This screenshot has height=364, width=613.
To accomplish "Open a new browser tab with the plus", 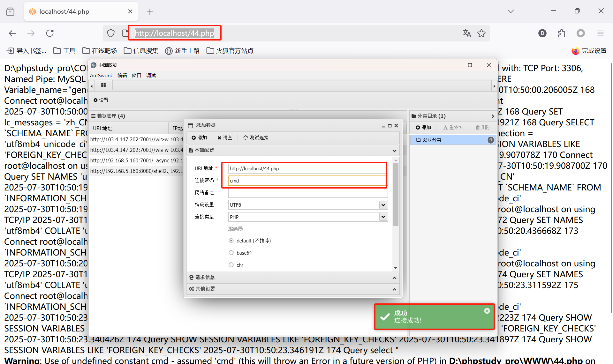I will click(x=150, y=12).
